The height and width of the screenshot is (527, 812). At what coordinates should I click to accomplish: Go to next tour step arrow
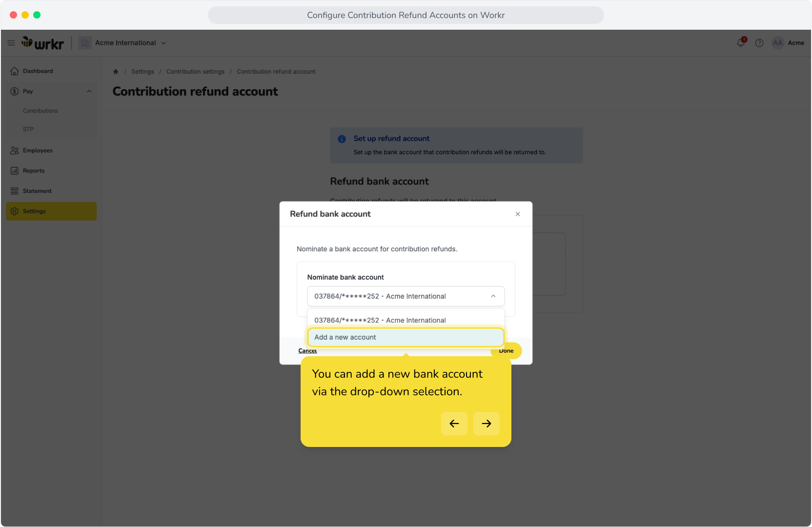click(487, 424)
